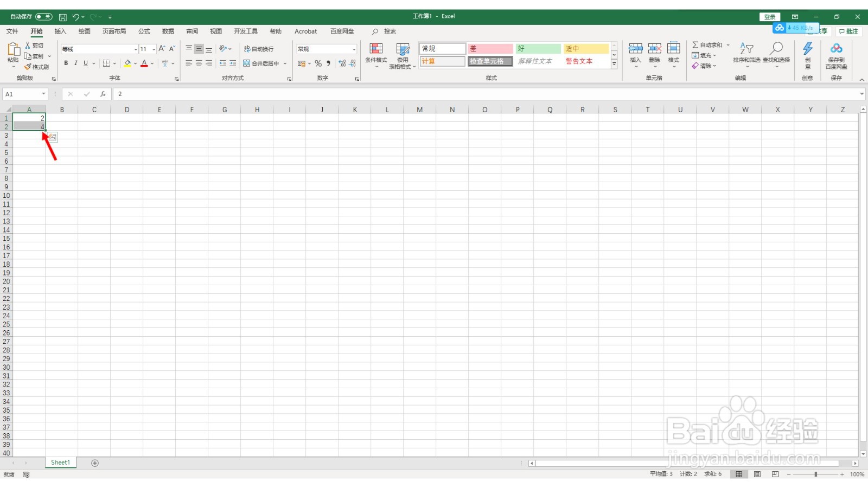Open the number format dropdown (常规)
Viewport: 868px width, 488px height.
tap(354, 49)
